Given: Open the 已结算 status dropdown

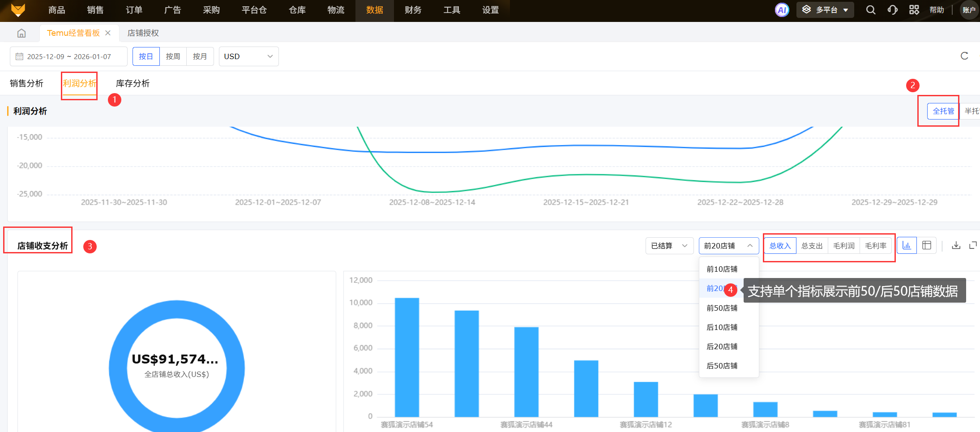Looking at the screenshot, I should tap(669, 246).
